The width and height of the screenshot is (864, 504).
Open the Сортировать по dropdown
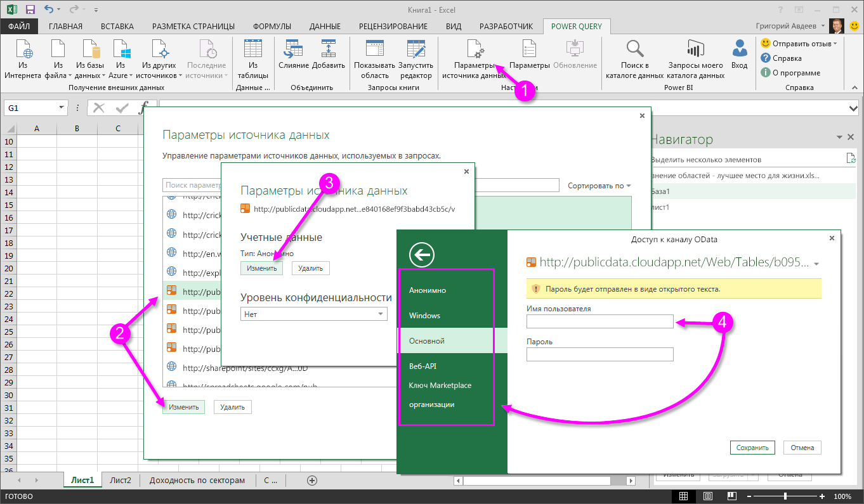(599, 186)
